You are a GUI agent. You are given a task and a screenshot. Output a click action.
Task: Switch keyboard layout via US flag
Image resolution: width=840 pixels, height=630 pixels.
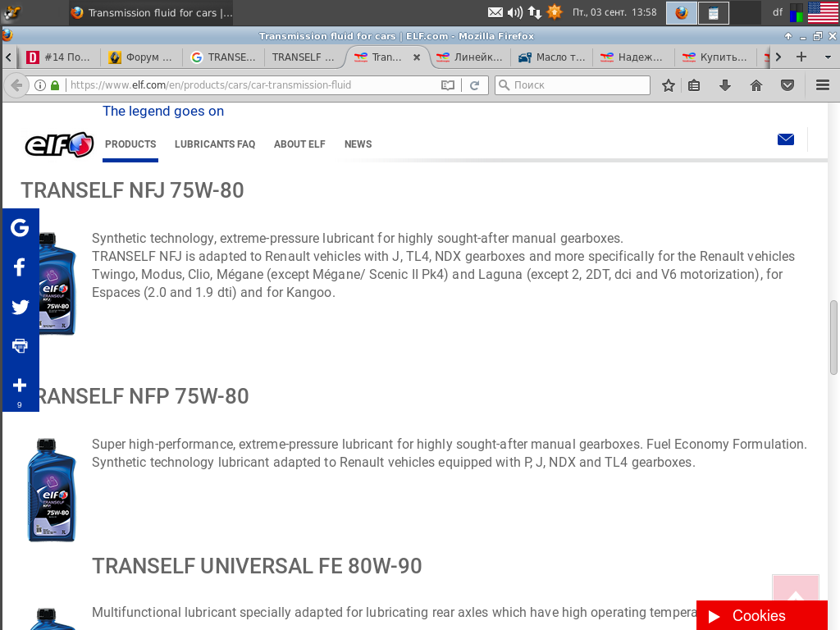tap(823, 12)
